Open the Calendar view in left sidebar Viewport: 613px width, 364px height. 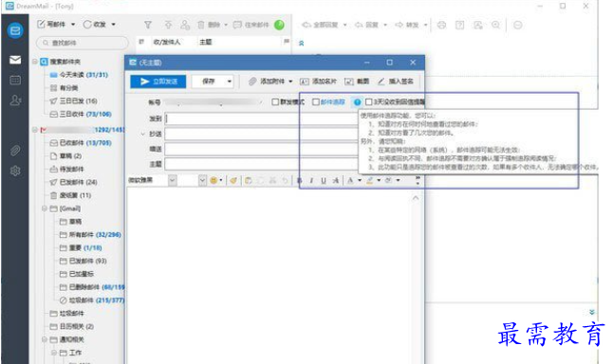tap(15, 80)
